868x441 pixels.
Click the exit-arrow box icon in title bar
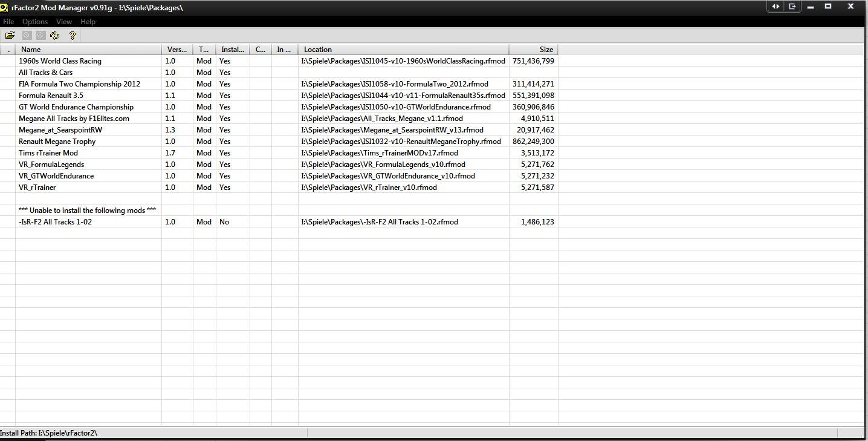click(792, 7)
